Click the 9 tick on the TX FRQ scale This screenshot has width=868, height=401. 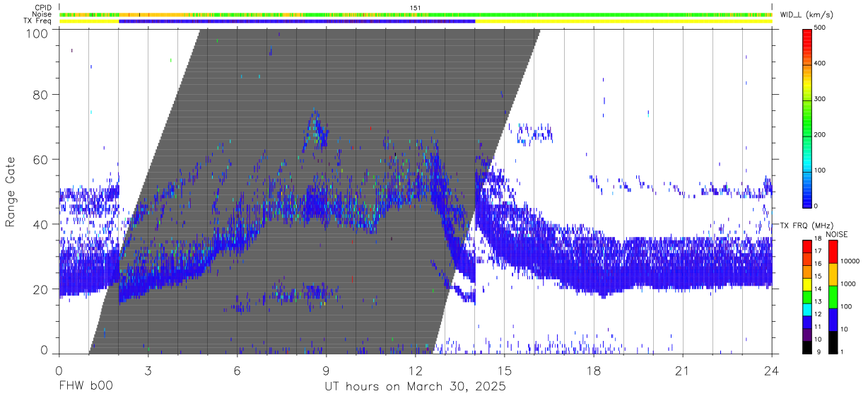click(x=819, y=352)
